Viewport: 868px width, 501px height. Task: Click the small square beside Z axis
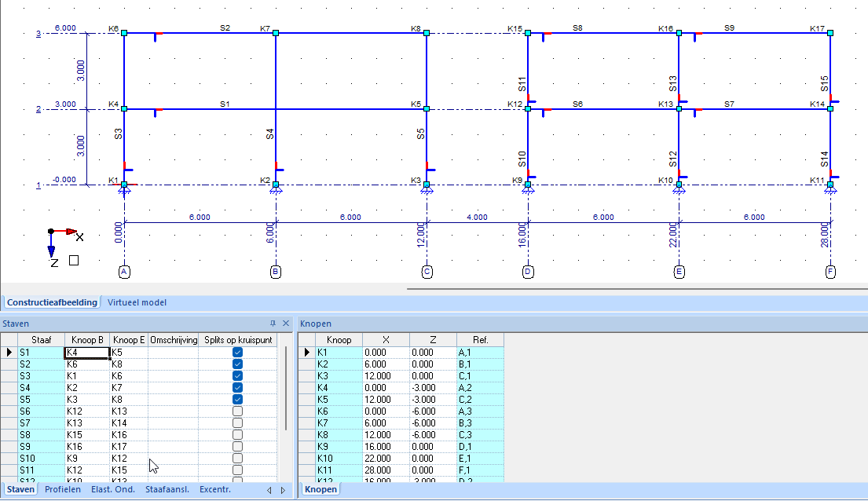(74, 260)
